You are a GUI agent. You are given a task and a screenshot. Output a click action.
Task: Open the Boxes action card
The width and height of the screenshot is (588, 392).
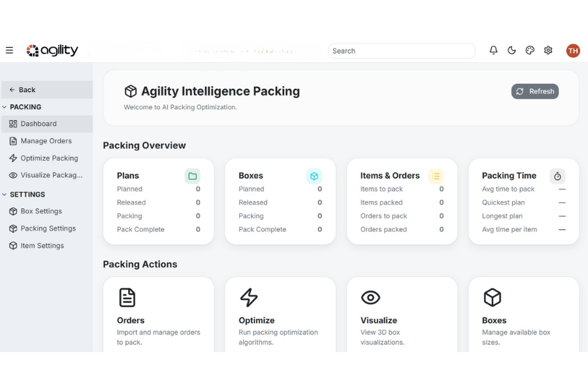(523, 314)
